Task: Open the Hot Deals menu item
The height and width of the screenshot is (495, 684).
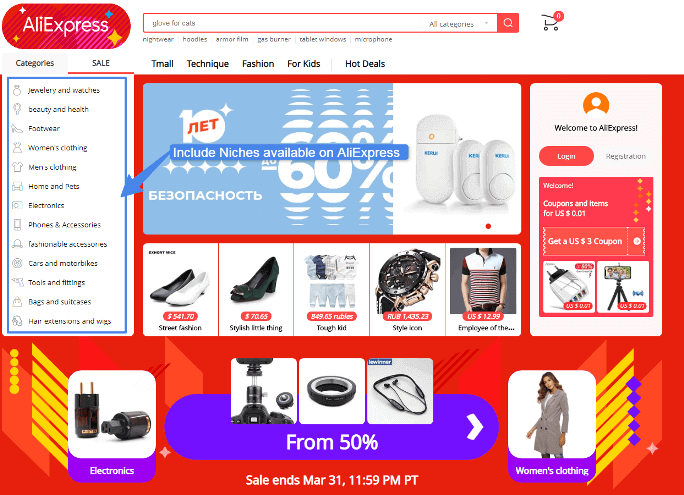Action: [x=365, y=64]
